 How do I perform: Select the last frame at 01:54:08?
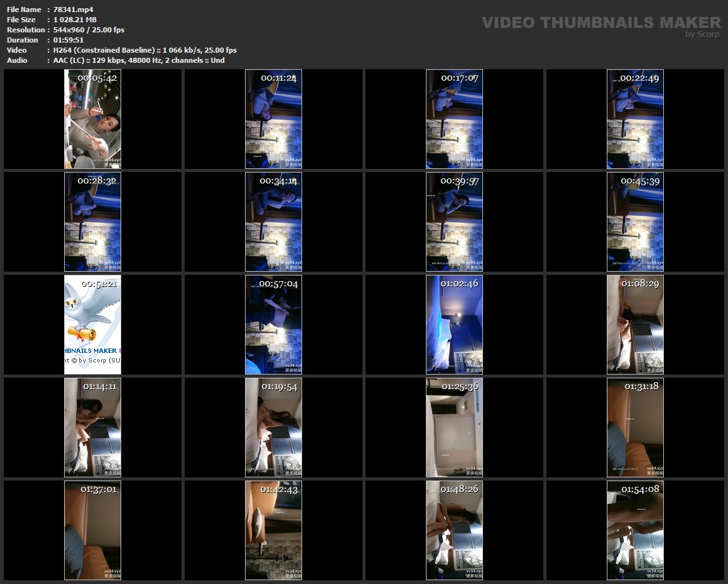(635, 530)
